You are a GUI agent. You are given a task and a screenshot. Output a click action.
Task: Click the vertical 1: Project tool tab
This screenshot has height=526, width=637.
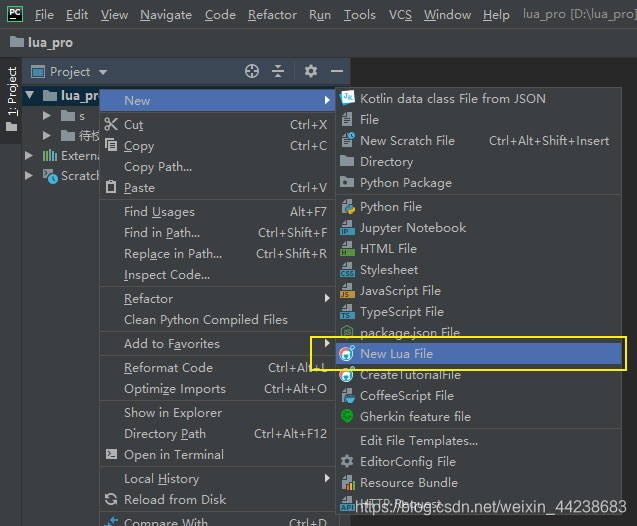point(12,100)
